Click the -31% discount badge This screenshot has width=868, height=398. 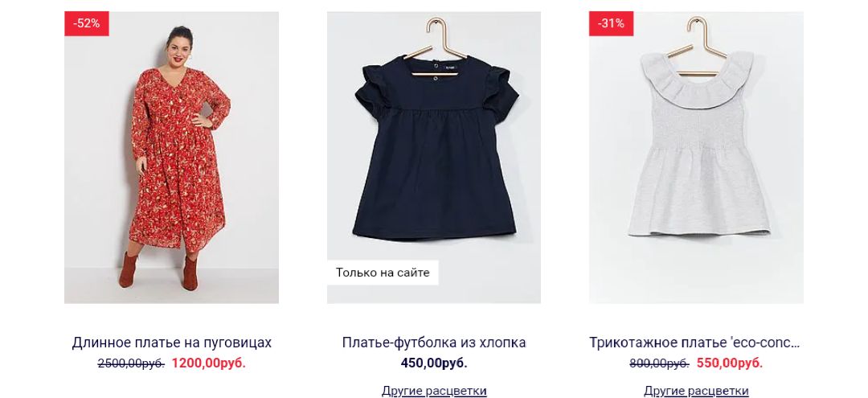click(611, 24)
